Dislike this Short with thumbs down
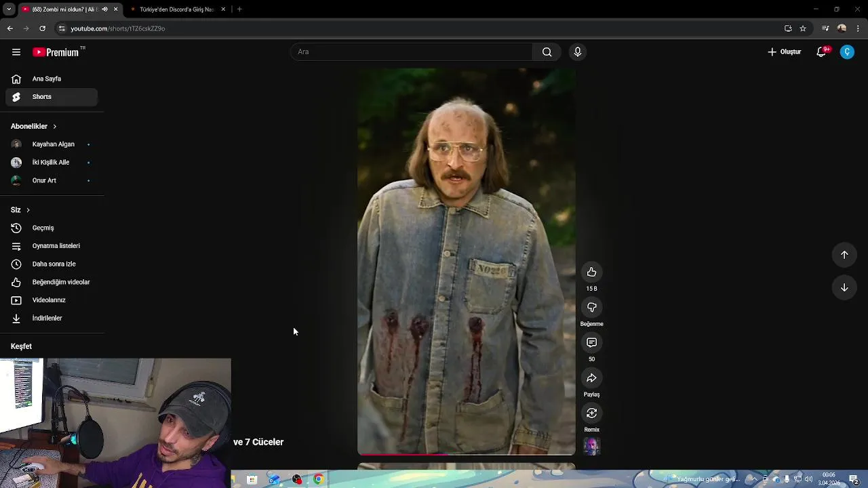Viewport: 868px width, 488px height. pyautogui.click(x=591, y=307)
